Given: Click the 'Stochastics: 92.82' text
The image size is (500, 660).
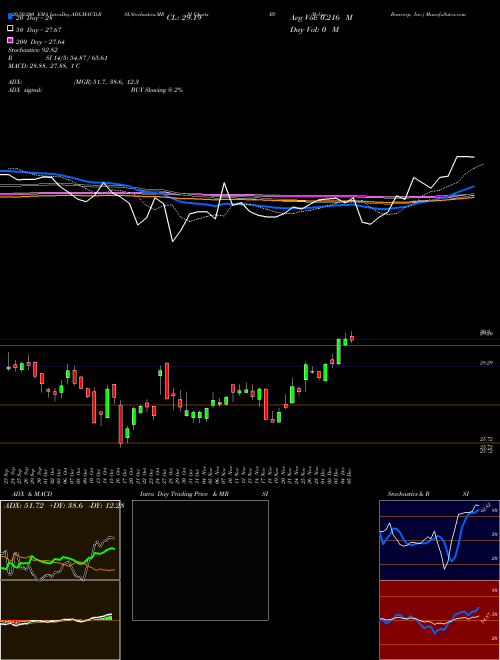Looking at the screenshot, I should point(33,50).
